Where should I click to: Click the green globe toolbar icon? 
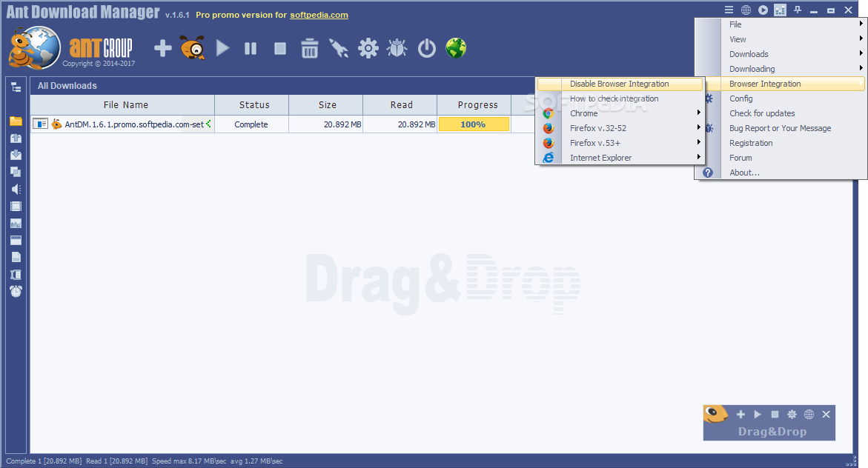(456, 48)
